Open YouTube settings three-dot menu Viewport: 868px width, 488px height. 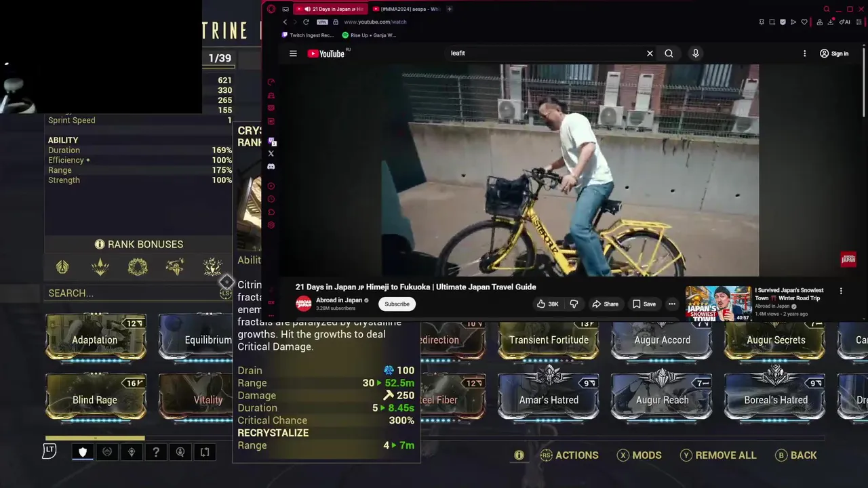point(804,54)
